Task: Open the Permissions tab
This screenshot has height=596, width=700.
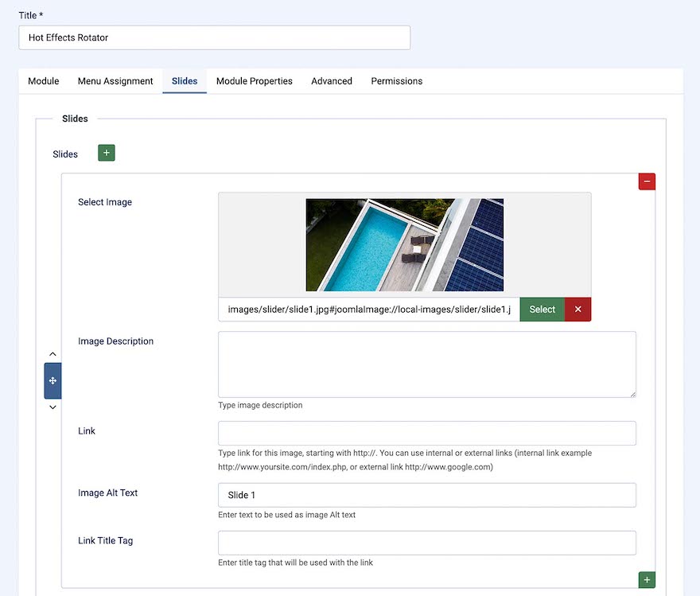Action: [x=396, y=81]
